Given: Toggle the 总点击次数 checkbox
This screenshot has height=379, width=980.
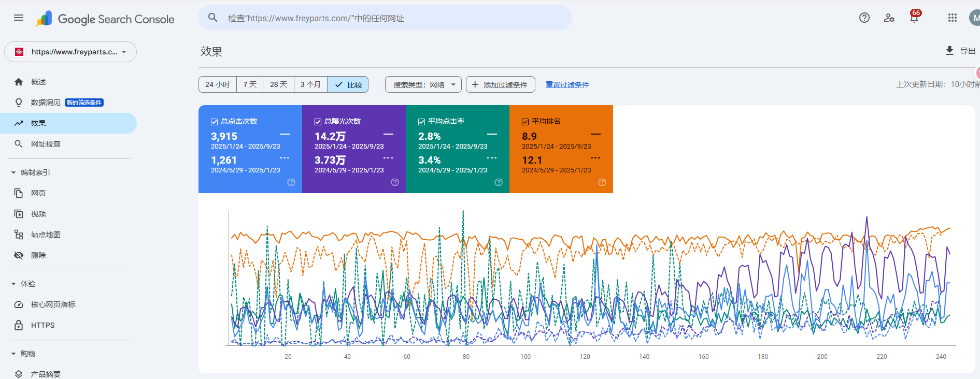Looking at the screenshot, I should [214, 122].
